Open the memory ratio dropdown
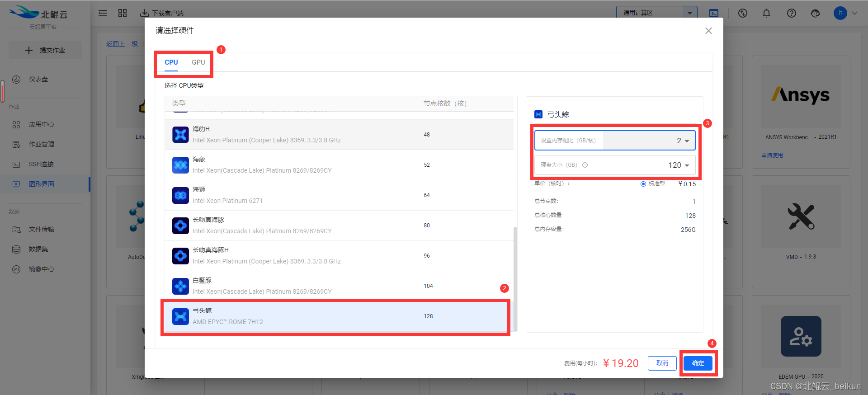This screenshot has width=868, height=395. pos(615,141)
